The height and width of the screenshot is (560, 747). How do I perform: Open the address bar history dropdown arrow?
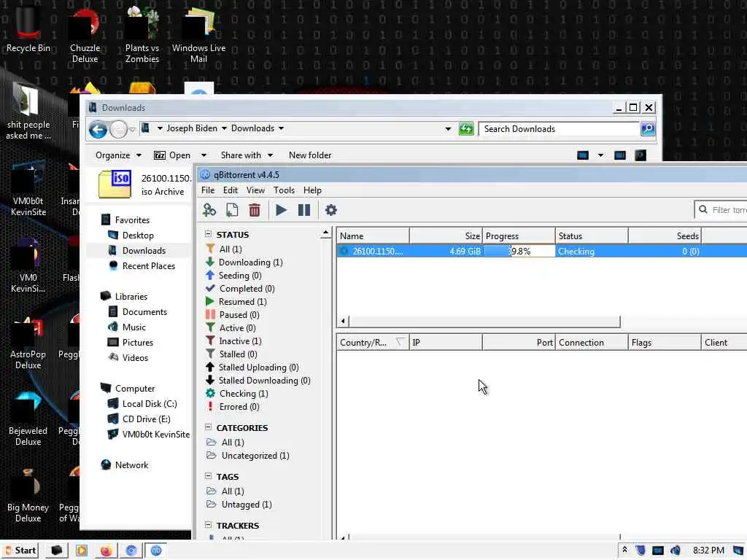pos(448,128)
